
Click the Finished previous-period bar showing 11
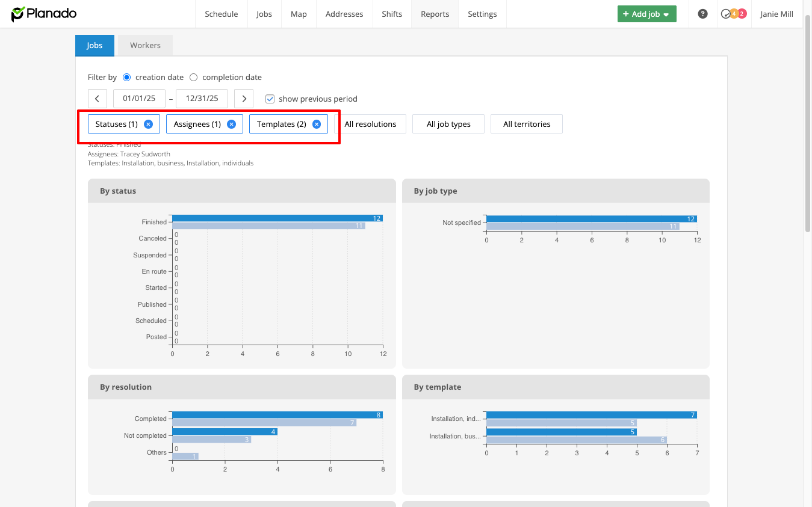[269, 226]
